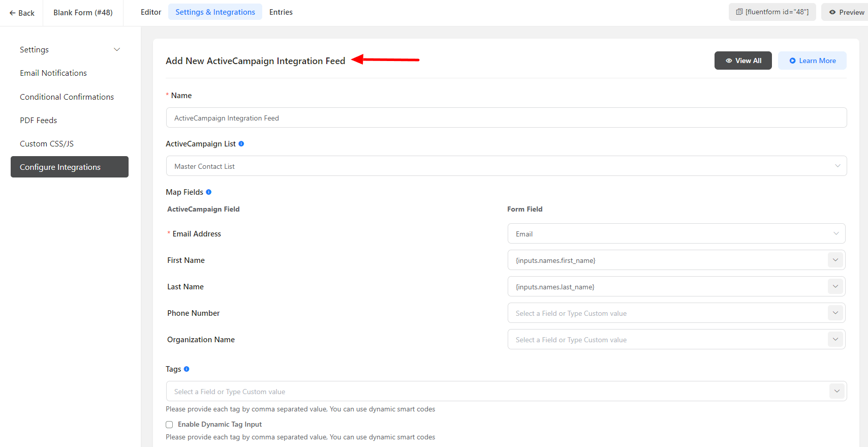Open the ActiveCampaign List dropdown
Screen dimensions: 868x447
click(506, 166)
